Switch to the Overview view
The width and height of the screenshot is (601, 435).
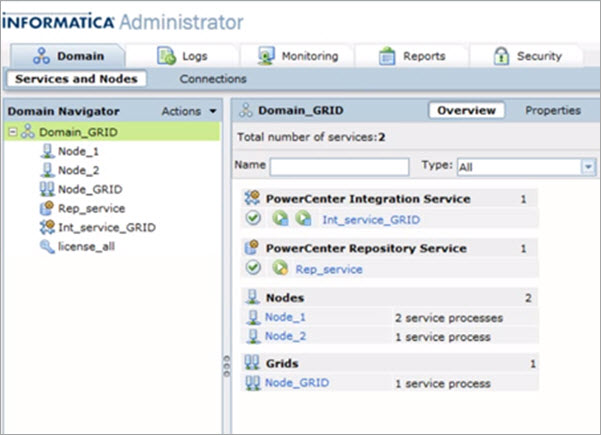[466, 111]
